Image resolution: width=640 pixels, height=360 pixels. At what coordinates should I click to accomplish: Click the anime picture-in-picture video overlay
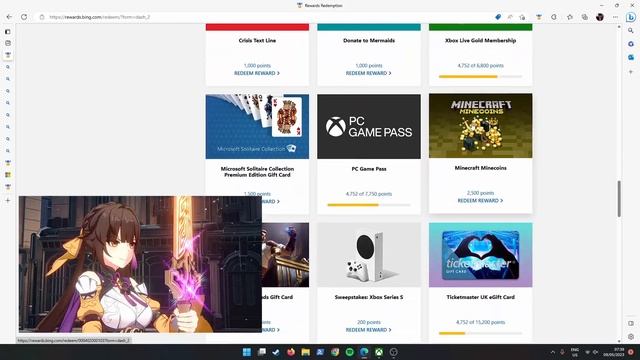pyautogui.click(x=140, y=264)
